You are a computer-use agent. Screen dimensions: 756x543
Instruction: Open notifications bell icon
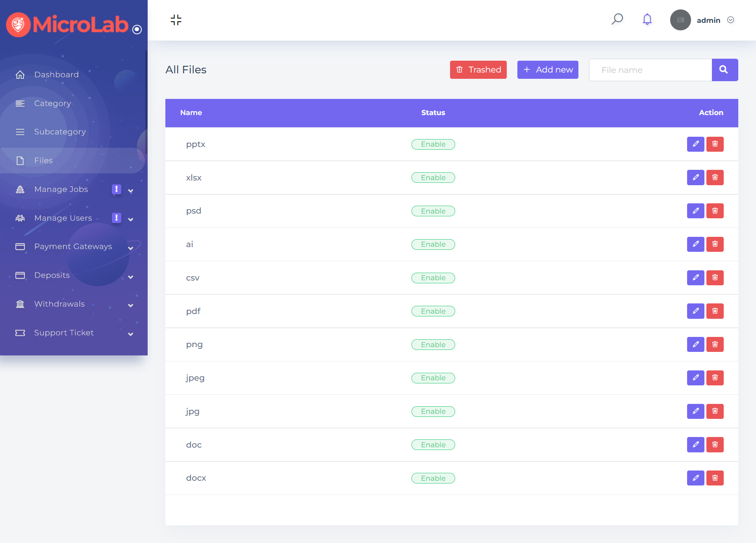pyautogui.click(x=647, y=19)
